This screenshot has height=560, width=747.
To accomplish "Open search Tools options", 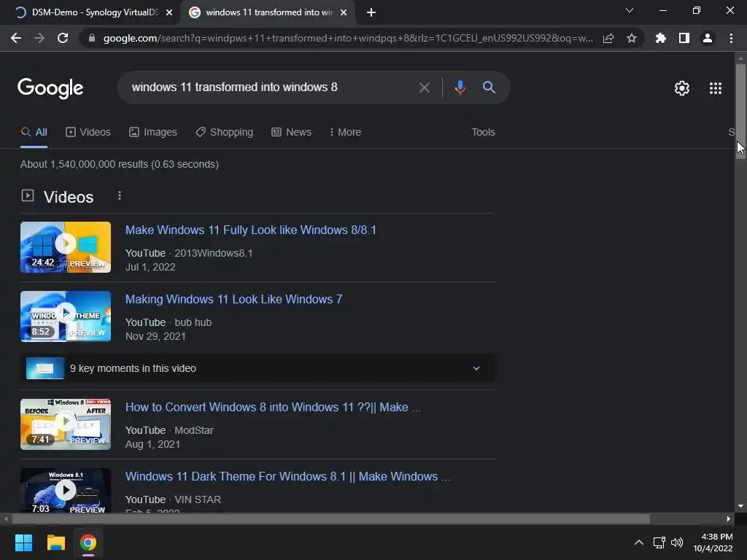I will [x=483, y=132].
